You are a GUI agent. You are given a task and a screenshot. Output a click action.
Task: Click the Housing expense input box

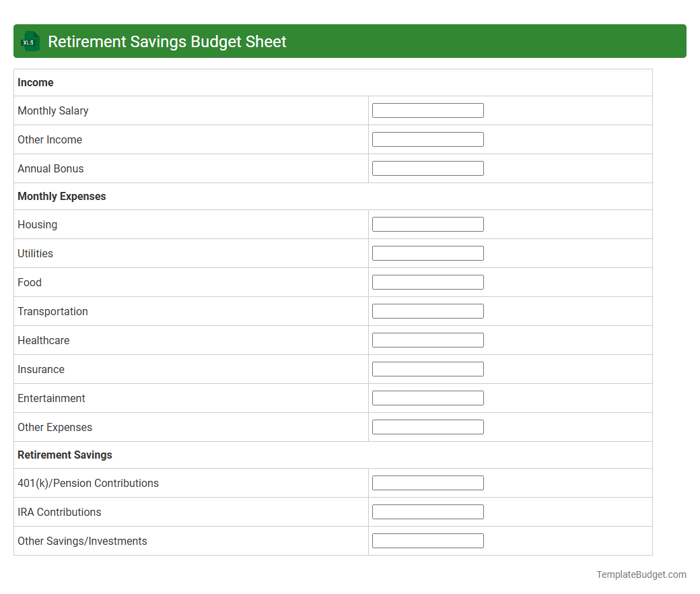[427, 224]
